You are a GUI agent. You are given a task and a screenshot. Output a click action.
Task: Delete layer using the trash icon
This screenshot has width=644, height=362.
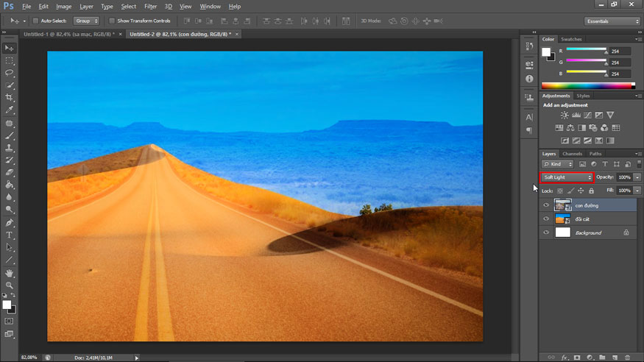point(627,357)
